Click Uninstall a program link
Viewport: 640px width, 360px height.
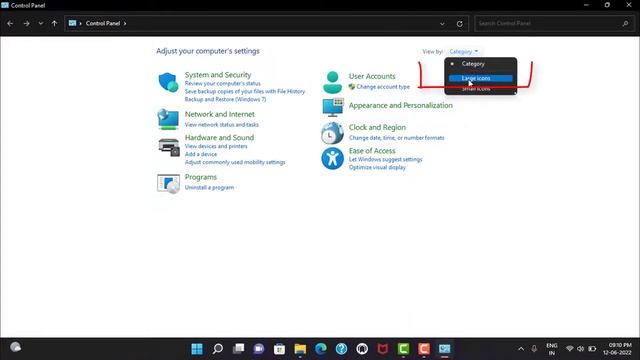coord(209,187)
